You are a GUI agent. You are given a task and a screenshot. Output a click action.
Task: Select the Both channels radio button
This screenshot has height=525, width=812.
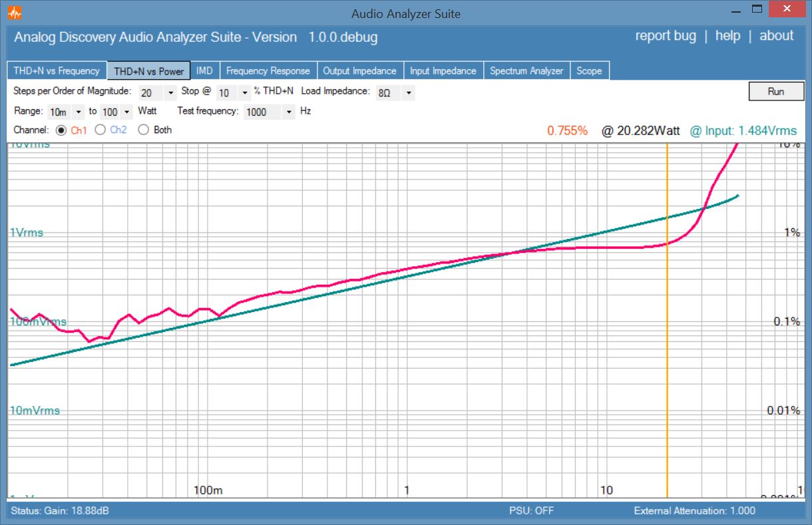point(143,130)
